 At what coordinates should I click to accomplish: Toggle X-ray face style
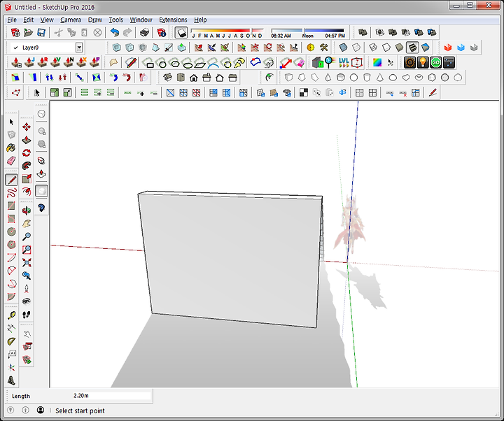tap(343, 48)
